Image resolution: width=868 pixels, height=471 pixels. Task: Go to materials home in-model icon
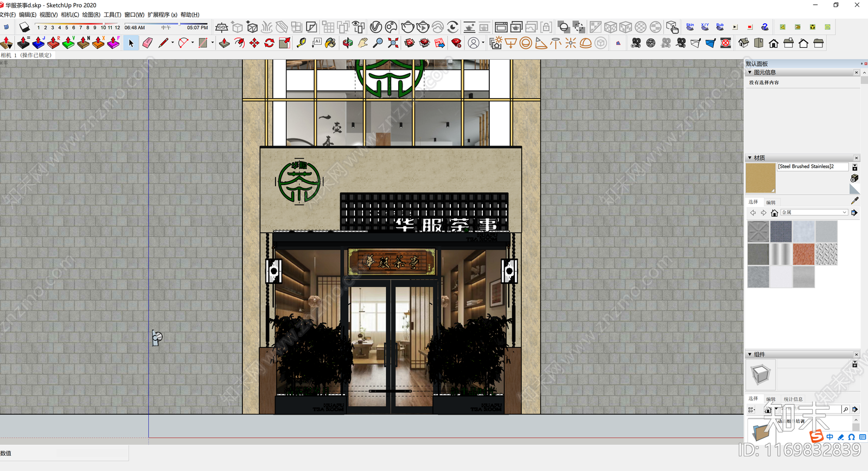pos(775,213)
